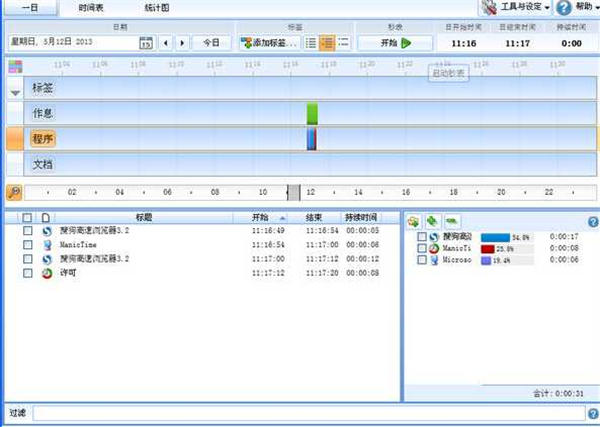Click the 合计 total duration text
The width and height of the screenshot is (600, 427).
pos(559,393)
